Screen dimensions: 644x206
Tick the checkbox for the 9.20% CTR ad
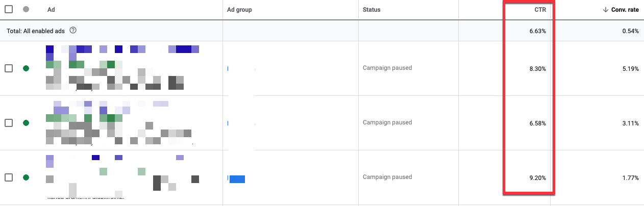(9, 177)
